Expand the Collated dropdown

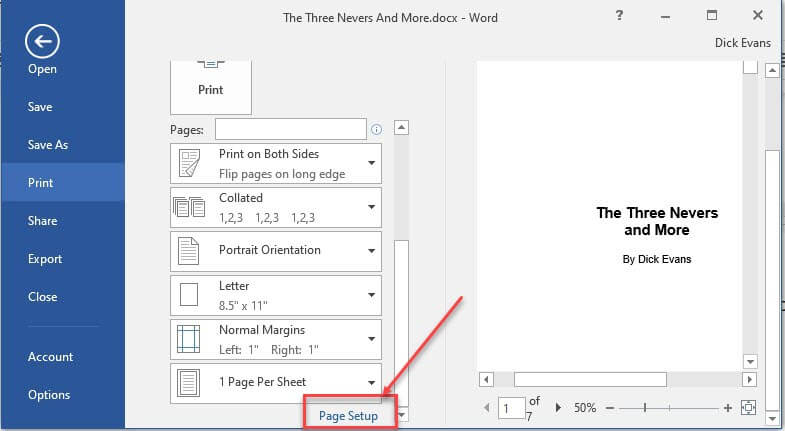click(x=371, y=207)
